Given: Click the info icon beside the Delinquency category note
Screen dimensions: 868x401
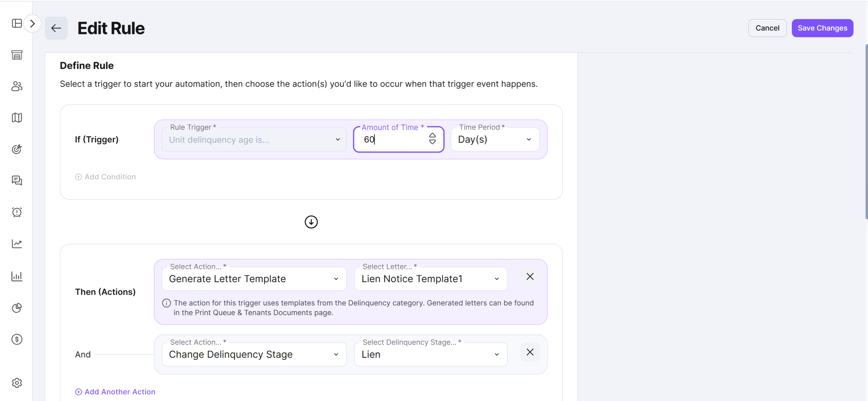Looking at the screenshot, I should coord(166,303).
